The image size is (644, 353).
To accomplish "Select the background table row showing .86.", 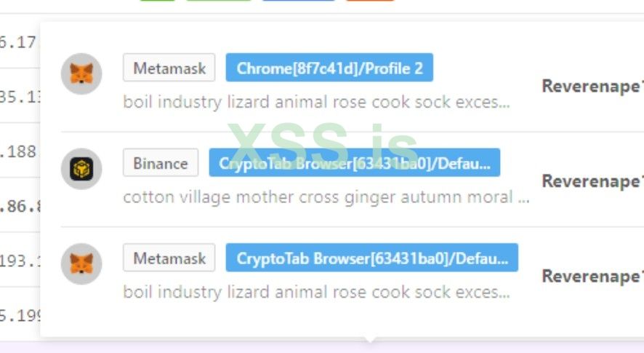I will point(20,206).
